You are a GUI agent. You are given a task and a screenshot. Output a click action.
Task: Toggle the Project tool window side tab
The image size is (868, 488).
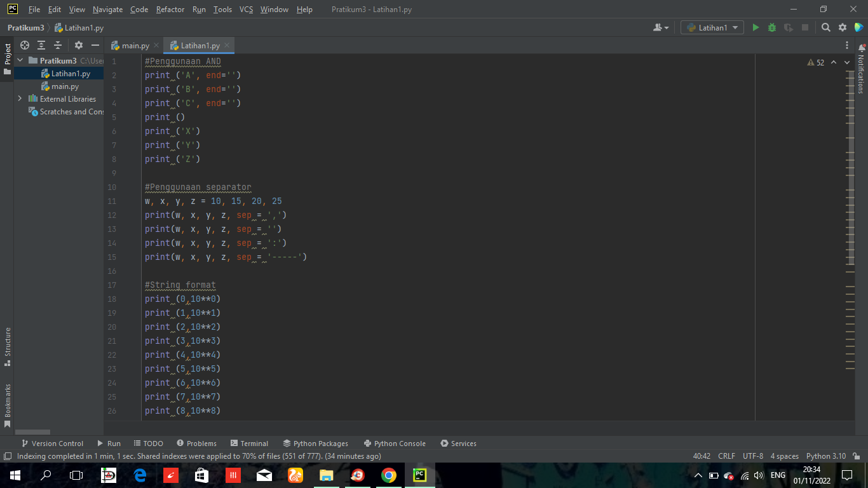tap(7, 58)
